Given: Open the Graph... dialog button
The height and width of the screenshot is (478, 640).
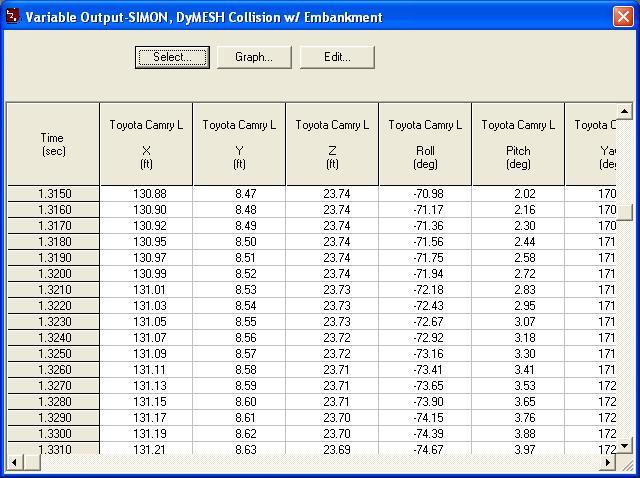Looking at the screenshot, I should pos(254,57).
